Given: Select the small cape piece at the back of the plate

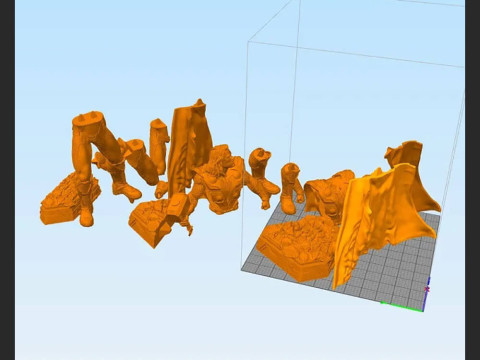Looking at the screenshot, I should [408, 157].
